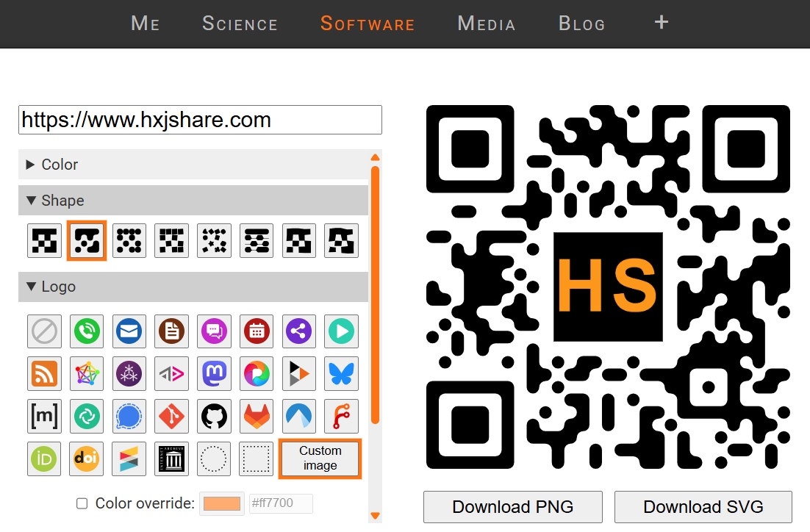This screenshot has height=532, width=810.
Task: Select the Matrix [m] logo
Action: (44, 416)
